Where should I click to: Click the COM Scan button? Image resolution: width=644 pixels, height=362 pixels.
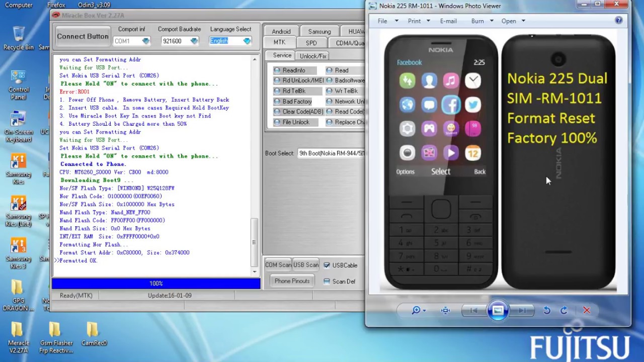[278, 265]
